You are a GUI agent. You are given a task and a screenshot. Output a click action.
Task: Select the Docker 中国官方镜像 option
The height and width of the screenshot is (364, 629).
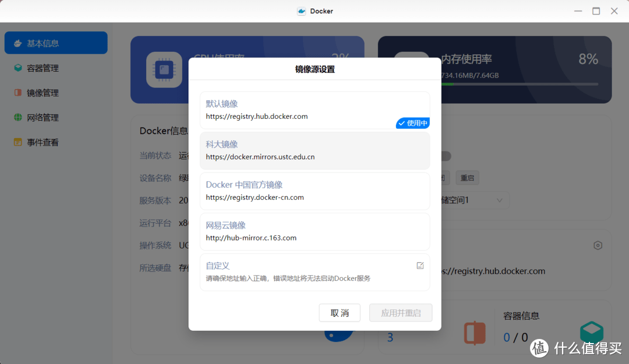(315, 191)
